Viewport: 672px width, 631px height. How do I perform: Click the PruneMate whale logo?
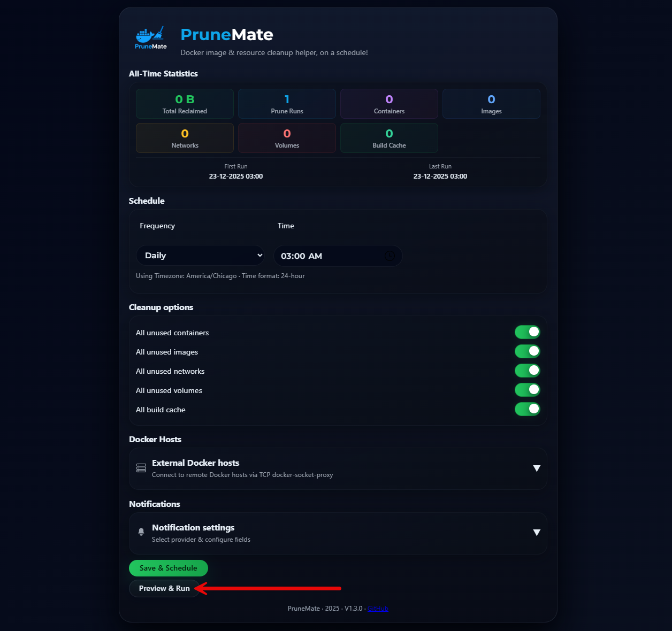tap(150, 38)
